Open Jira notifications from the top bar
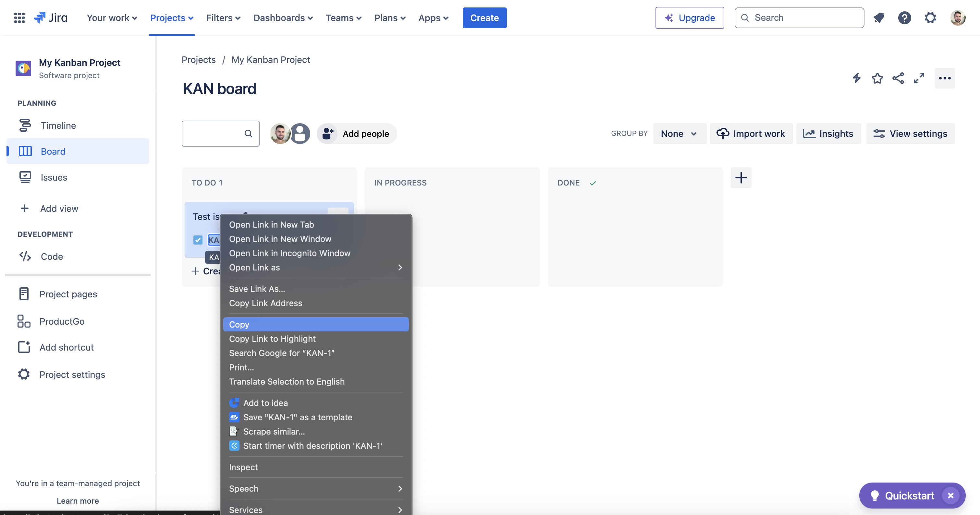 coord(879,18)
